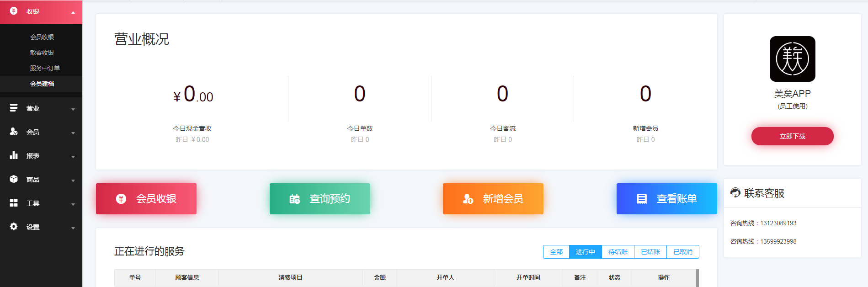Click the 商品 box icon in sidebar
The height and width of the screenshot is (287, 868).
click(x=14, y=179)
